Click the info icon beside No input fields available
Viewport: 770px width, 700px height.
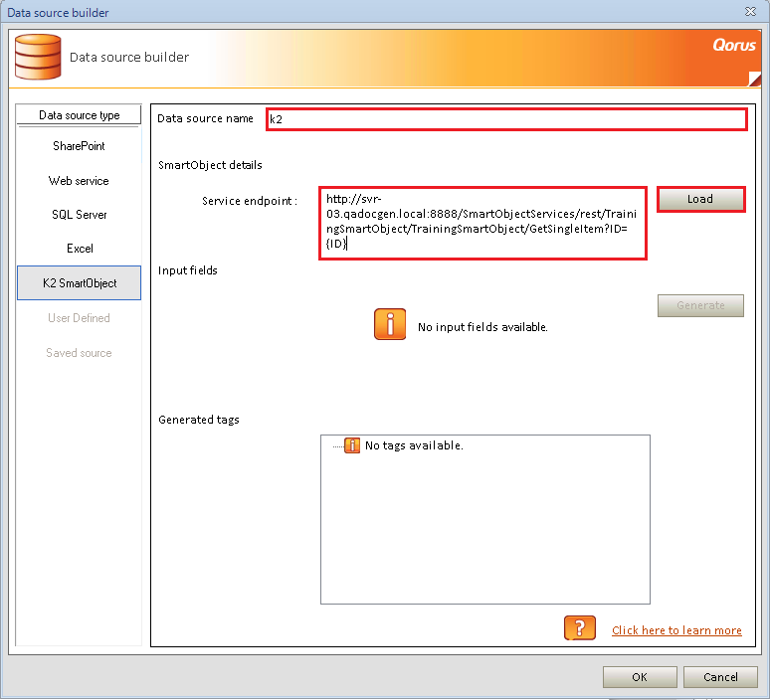[x=390, y=324]
